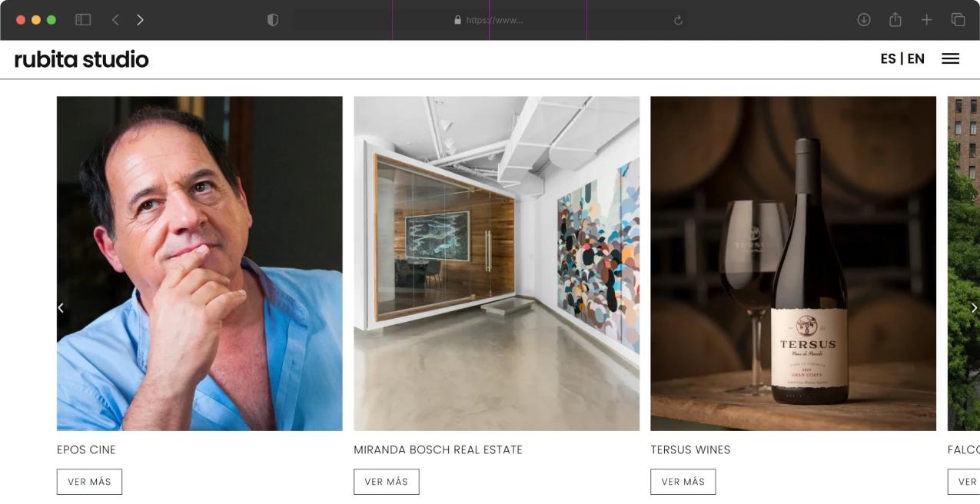Switch language to EN
980x504 pixels.
tap(916, 59)
